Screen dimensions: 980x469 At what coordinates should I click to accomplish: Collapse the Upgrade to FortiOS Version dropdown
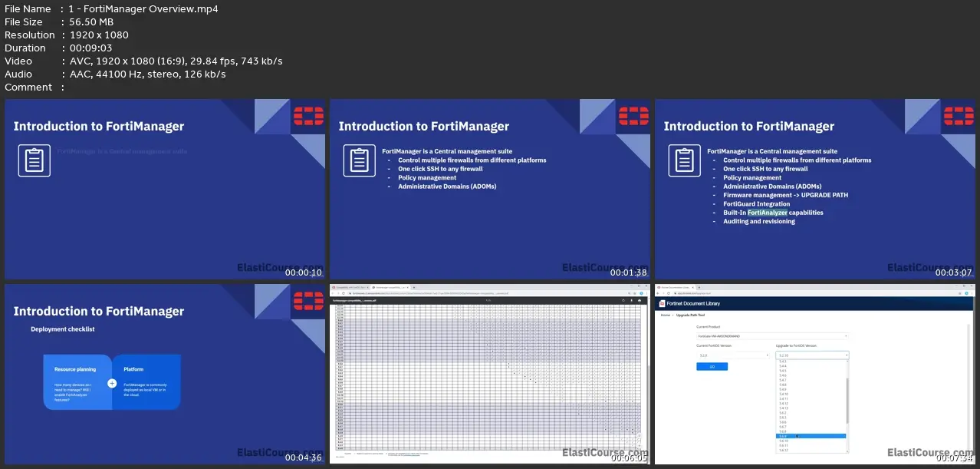click(x=812, y=355)
